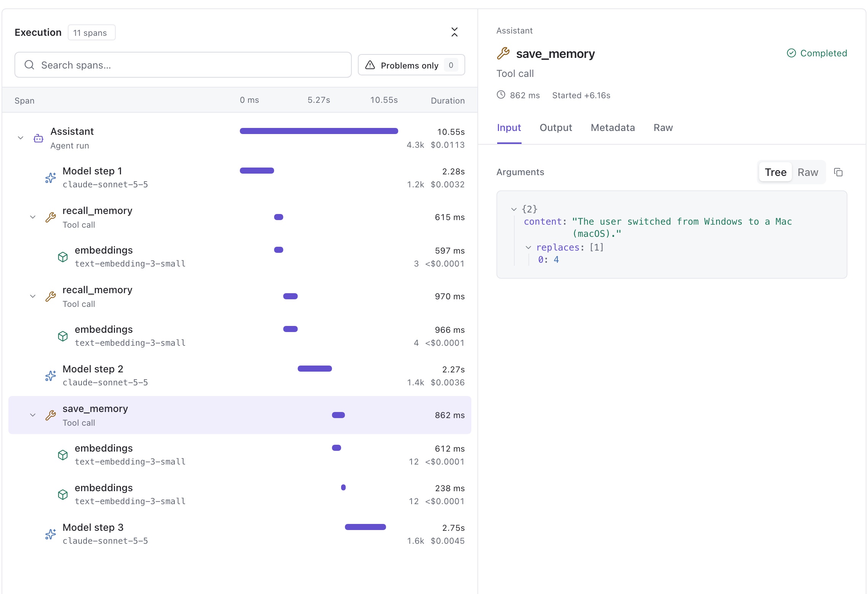Screen dimensions: 868x594
Task: Click the wrench icon in detail header
Action: coord(503,53)
